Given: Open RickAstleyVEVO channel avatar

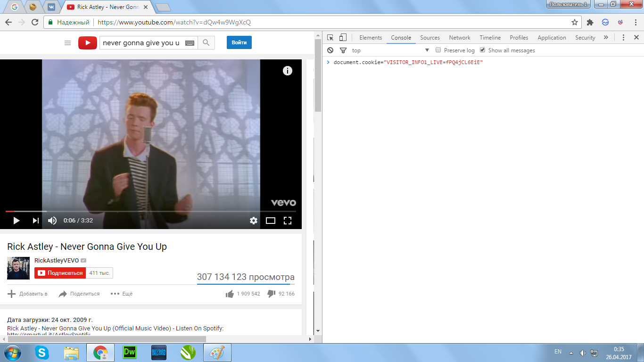Looking at the screenshot, I should [x=18, y=268].
